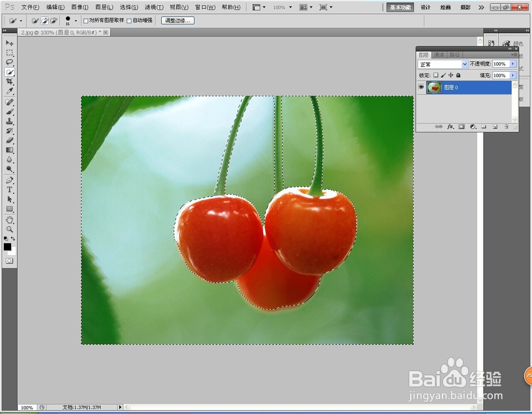Hide 图层 0 using eye icon

(x=421, y=87)
